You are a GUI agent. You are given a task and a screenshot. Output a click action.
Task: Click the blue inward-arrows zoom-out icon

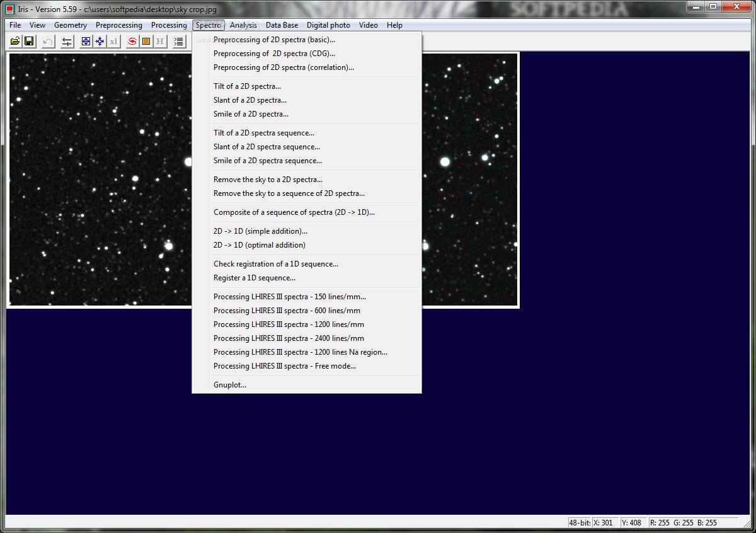coord(100,42)
